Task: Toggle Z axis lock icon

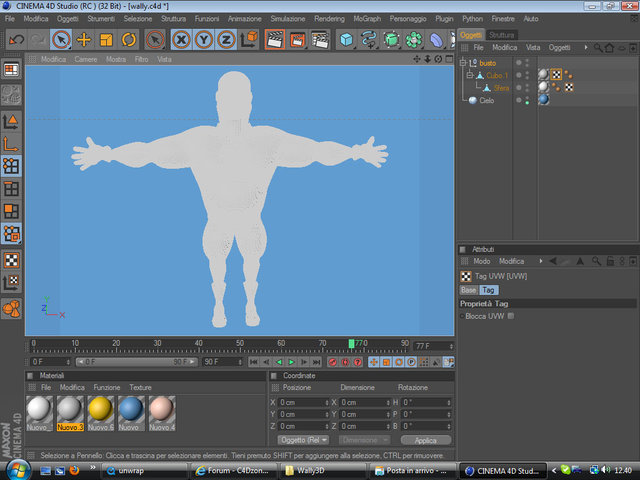Action: pyautogui.click(x=227, y=40)
